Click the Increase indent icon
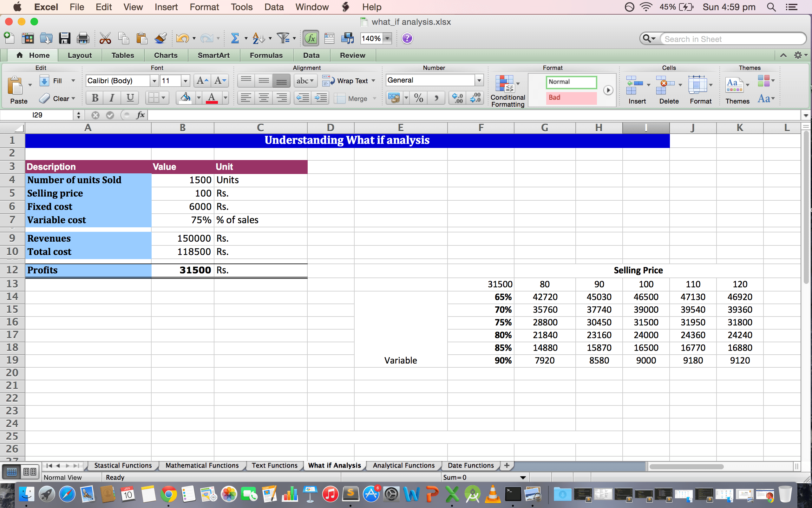The height and width of the screenshot is (508, 812). point(320,98)
